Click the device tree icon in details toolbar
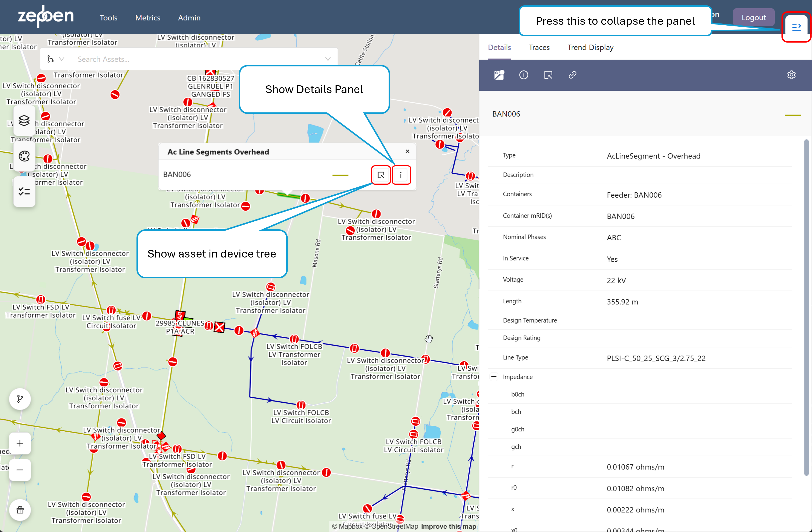The image size is (812, 532). (x=548, y=75)
